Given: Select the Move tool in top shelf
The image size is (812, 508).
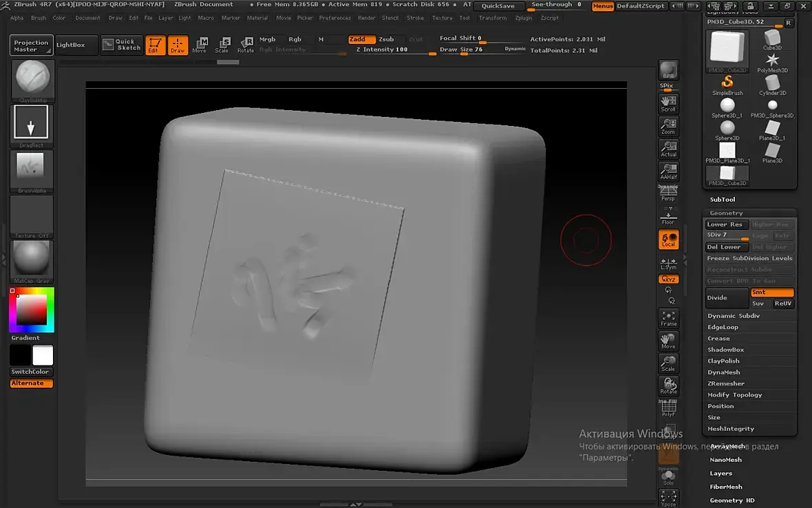Looking at the screenshot, I should coord(200,45).
